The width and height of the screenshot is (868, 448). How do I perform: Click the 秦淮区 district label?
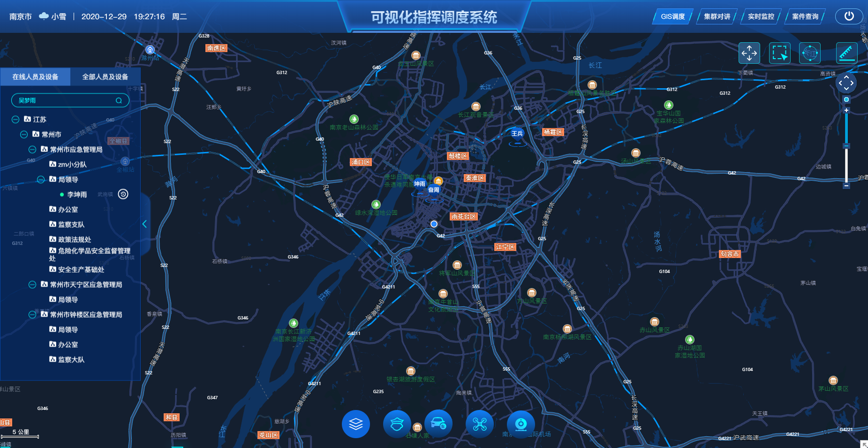tap(475, 178)
